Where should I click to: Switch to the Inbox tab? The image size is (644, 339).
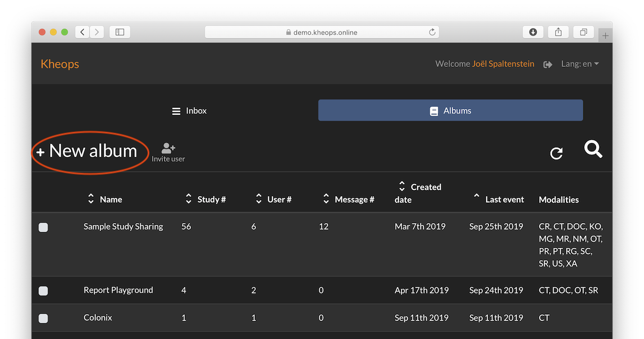click(x=189, y=111)
